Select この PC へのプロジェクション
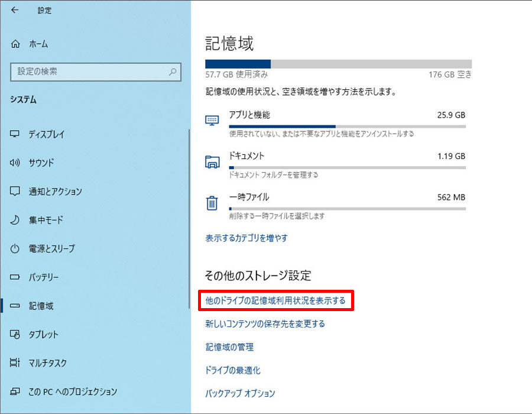Image resolution: width=532 pixels, height=414 pixels. click(x=72, y=392)
